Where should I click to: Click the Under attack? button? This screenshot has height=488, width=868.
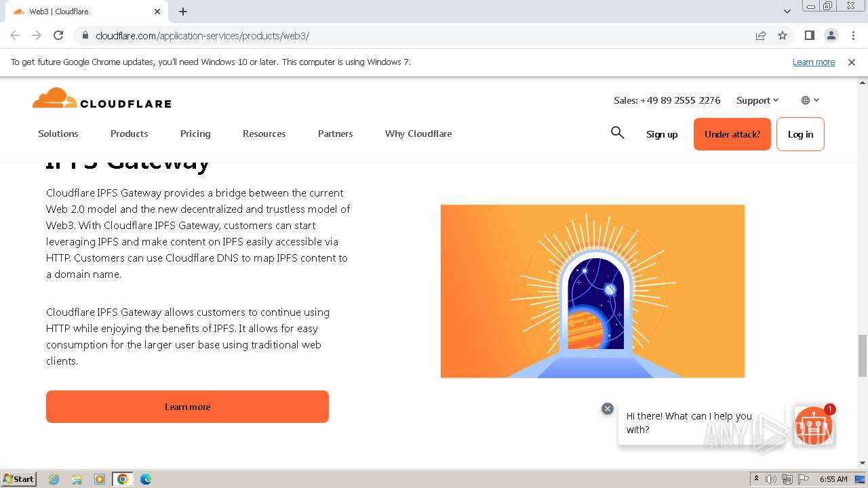(x=732, y=134)
